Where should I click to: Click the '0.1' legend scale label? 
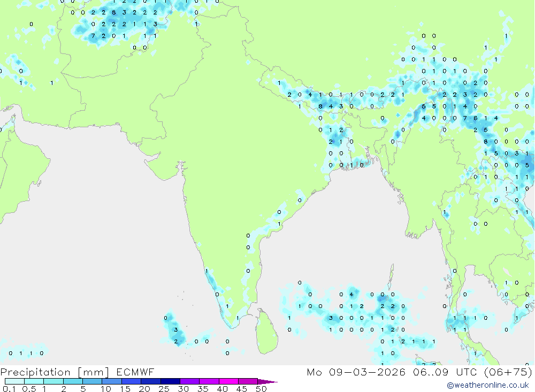[x=9, y=389]
